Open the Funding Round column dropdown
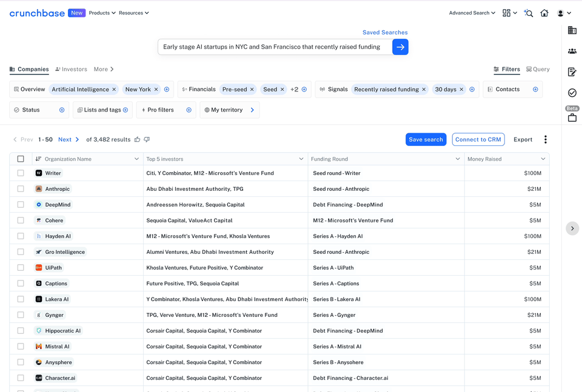This screenshot has width=582, height=392. [458, 159]
